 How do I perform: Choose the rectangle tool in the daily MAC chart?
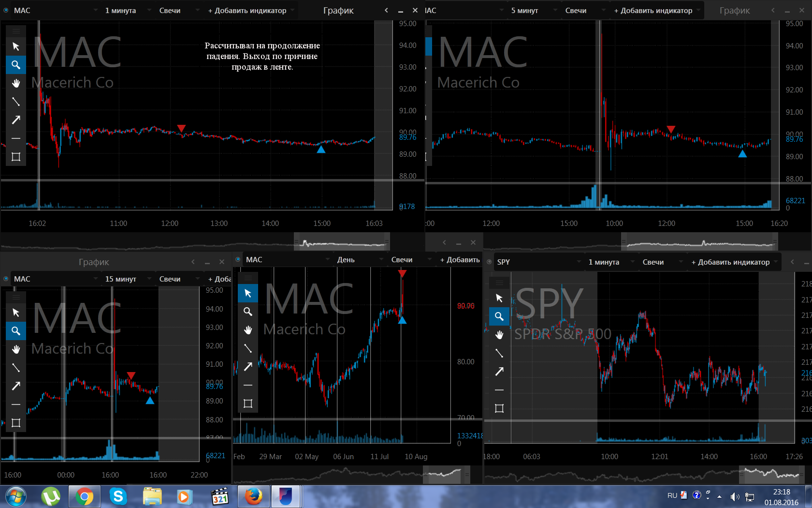click(x=248, y=403)
